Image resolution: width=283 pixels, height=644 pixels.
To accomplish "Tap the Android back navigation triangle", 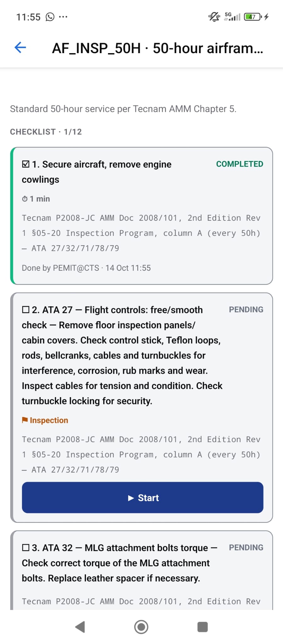I will [80, 627].
